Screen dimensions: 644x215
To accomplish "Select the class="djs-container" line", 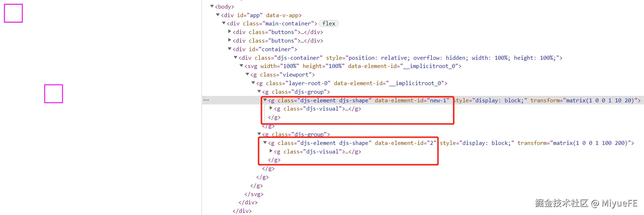I will (400, 58).
